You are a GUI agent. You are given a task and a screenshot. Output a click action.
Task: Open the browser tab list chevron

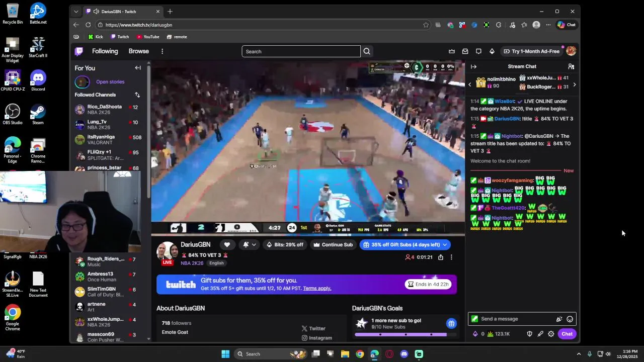(x=76, y=12)
